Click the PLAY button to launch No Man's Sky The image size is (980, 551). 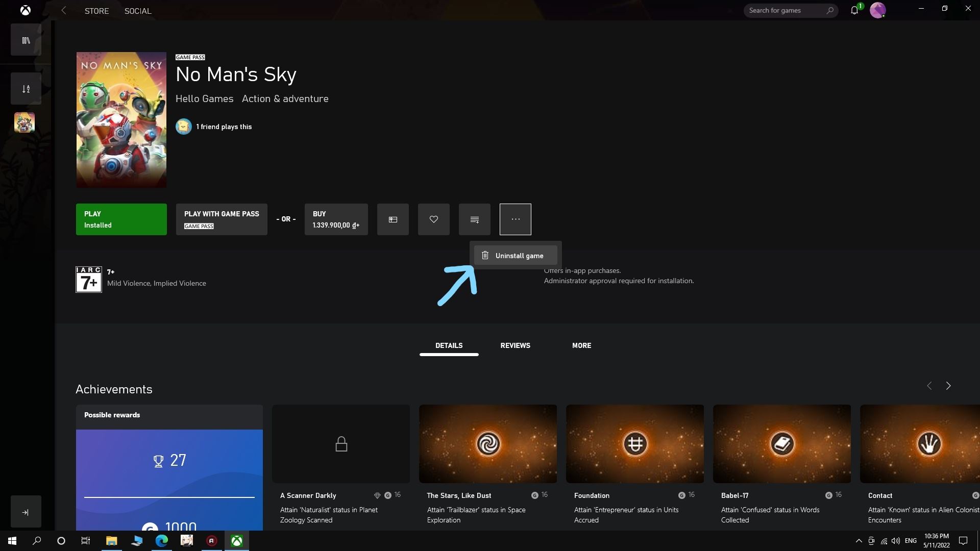click(121, 219)
